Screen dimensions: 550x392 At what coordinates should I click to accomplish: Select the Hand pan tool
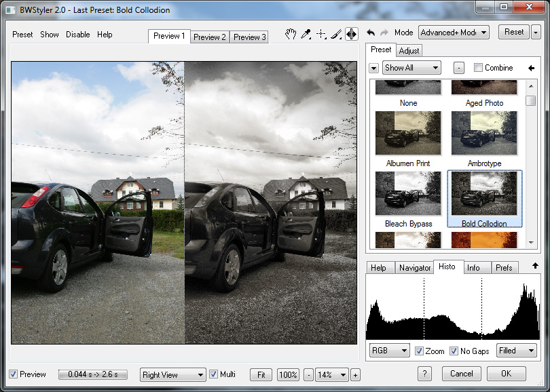[291, 35]
